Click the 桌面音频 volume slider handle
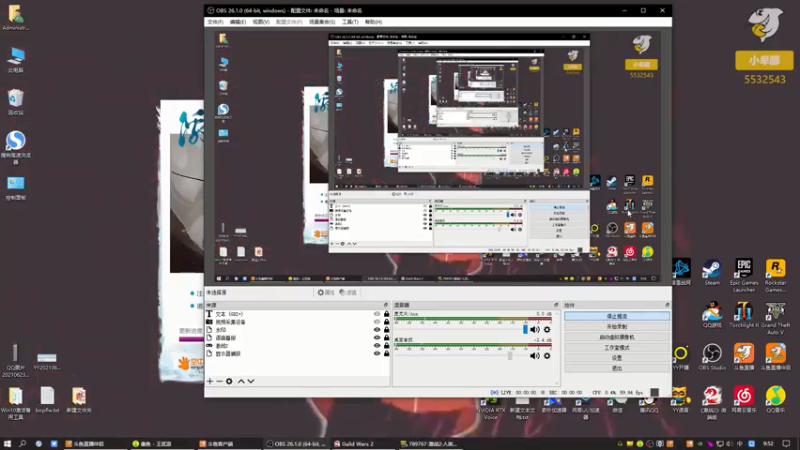 coord(510,356)
